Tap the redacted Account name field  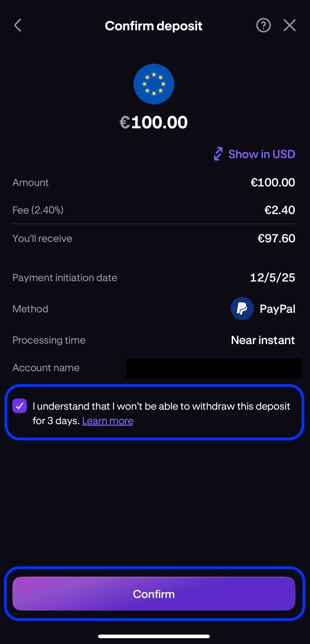click(214, 368)
